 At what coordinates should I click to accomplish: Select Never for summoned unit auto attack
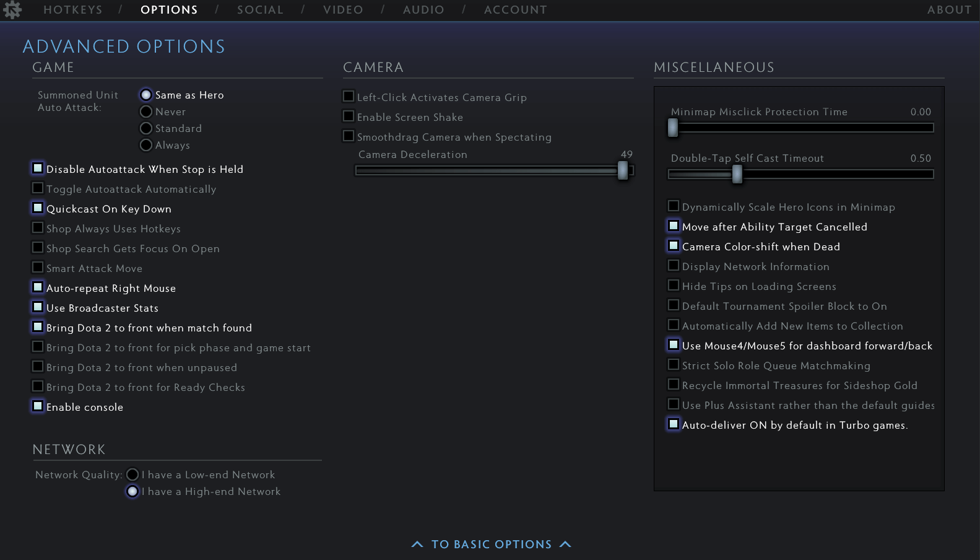146,112
